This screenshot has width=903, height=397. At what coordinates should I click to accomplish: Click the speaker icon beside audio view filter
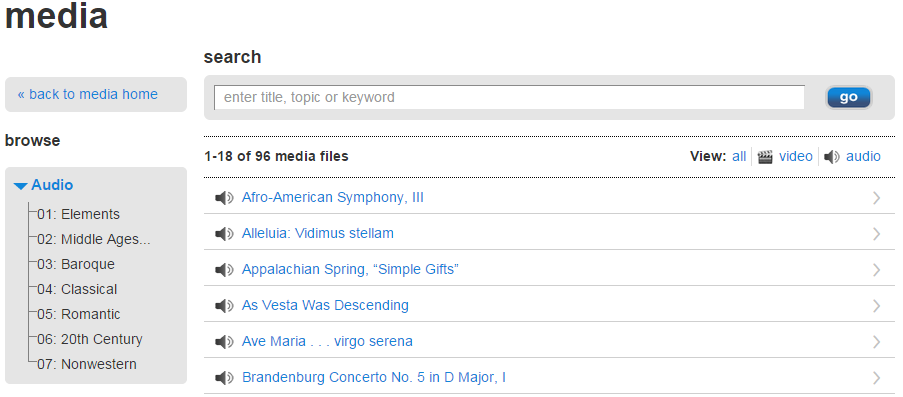pyautogui.click(x=832, y=157)
